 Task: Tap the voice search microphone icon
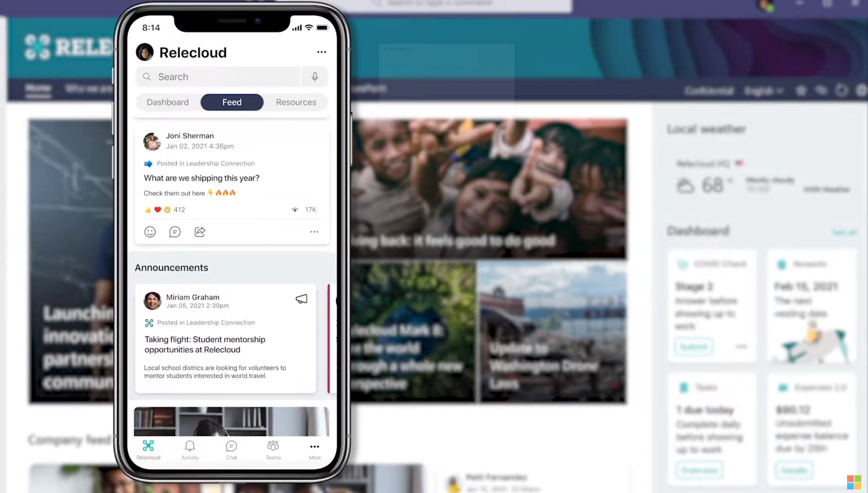(315, 76)
